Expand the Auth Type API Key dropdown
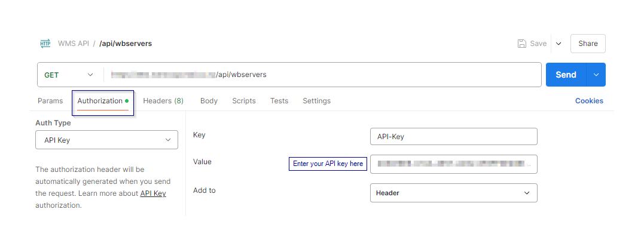 coord(107,140)
